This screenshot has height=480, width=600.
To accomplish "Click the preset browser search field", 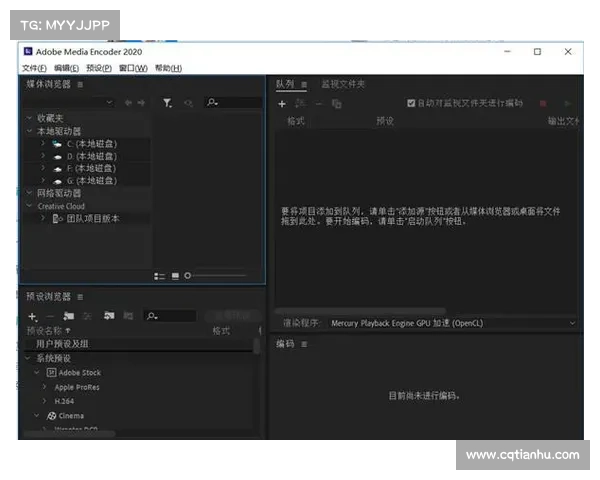I will 170,316.
